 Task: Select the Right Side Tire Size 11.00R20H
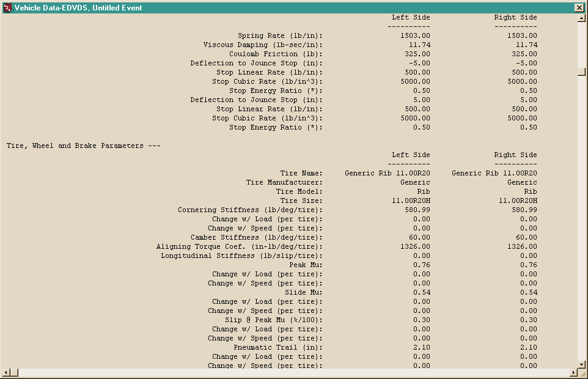(x=518, y=201)
